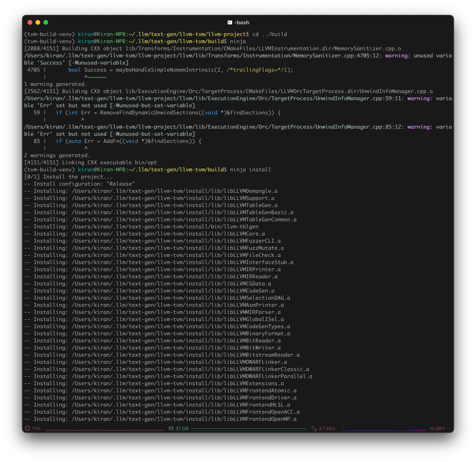Image resolution: width=476 pixels, height=462 pixels.
Task: Click the libLLVMGlobalISel.a install line
Action: coord(154,319)
